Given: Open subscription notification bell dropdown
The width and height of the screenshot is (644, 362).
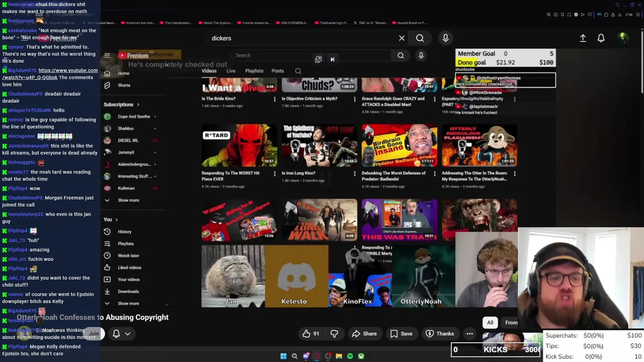Looking at the screenshot, I should click(121, 334).
